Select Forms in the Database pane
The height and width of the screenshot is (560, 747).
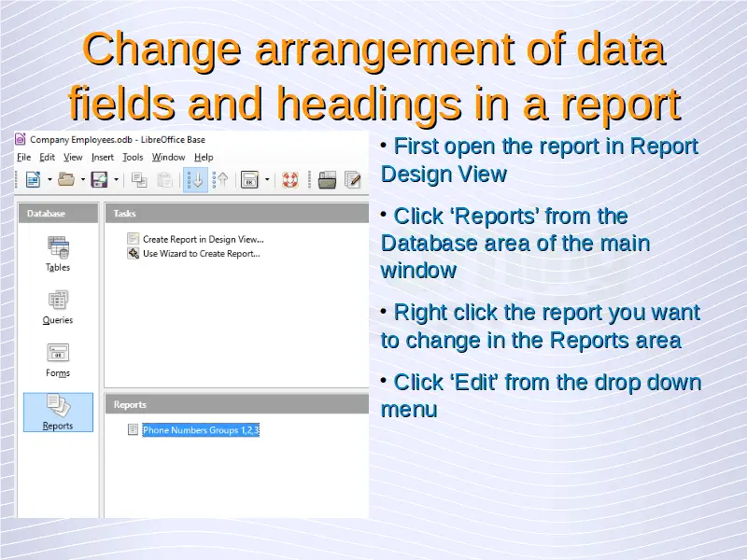(58, 360)
